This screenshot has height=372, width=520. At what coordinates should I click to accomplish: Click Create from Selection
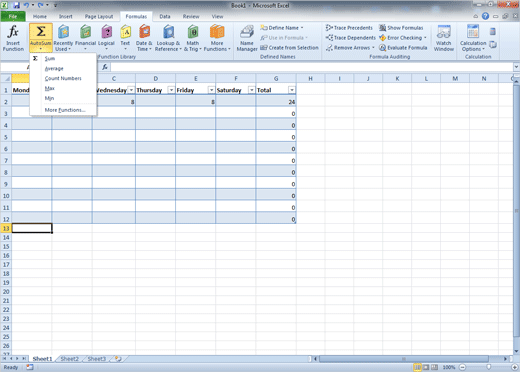(289, 48)
